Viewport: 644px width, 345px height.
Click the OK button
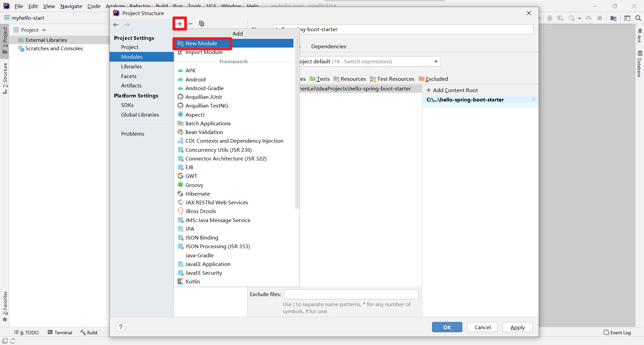click(447, 327)
